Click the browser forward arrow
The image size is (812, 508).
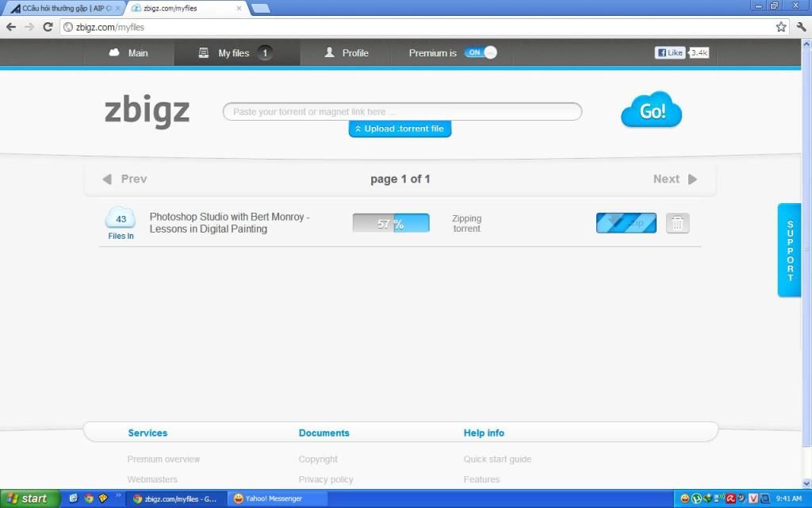[29, 27]
